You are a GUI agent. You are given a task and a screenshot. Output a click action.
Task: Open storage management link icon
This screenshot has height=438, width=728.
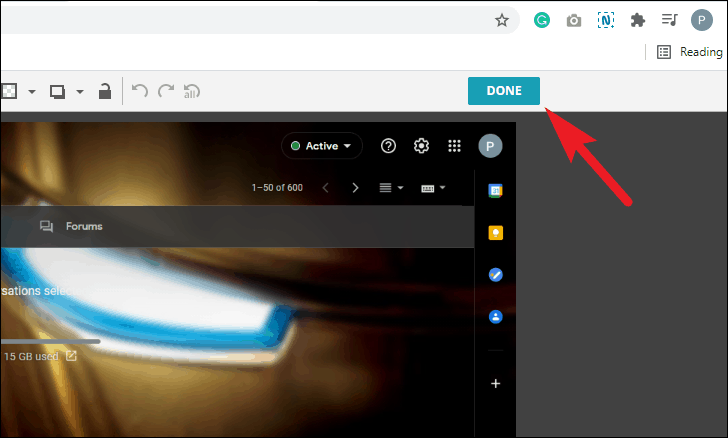click(71, 356)
